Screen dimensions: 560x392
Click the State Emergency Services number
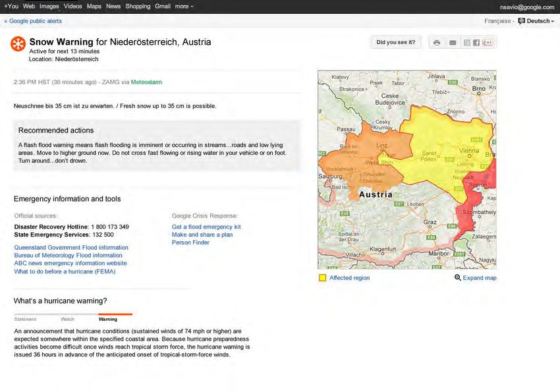[103, 235]
